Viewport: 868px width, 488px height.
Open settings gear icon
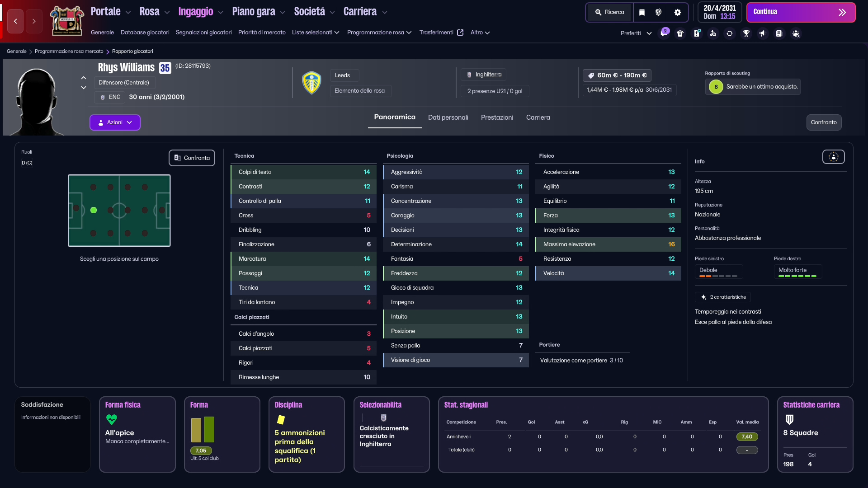click(677, 12)
